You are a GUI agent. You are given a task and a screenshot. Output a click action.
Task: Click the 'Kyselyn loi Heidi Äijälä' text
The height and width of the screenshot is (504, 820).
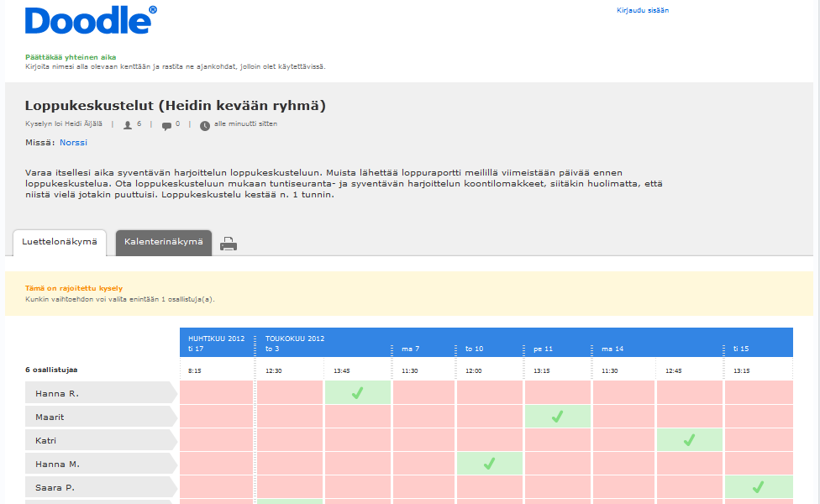pos(64,124)
